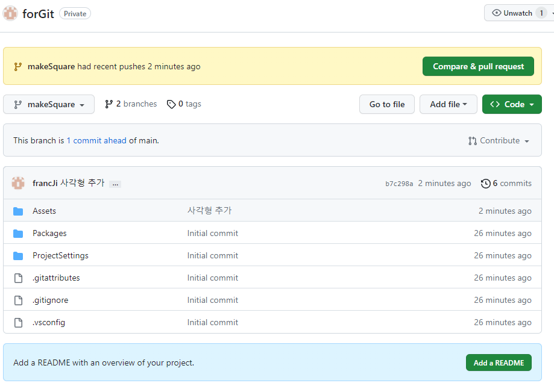Screen dimensions: 554x392
Task: Click the history clock icon
Action: click(485, 184)
